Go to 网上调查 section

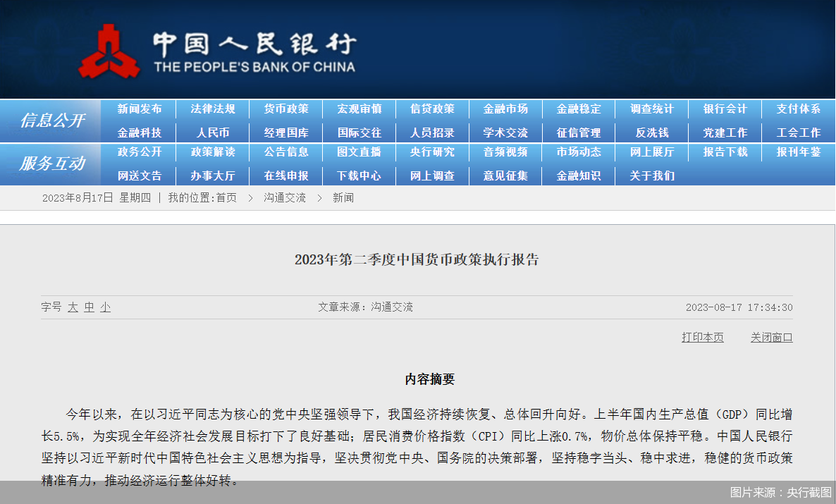(432, 176)
